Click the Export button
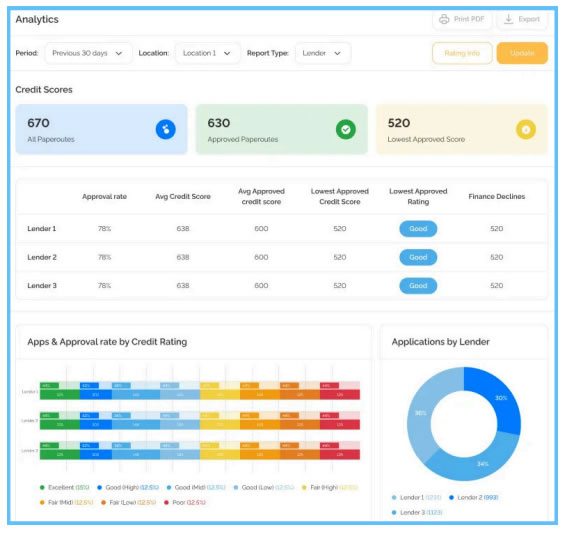 (522, 19)
